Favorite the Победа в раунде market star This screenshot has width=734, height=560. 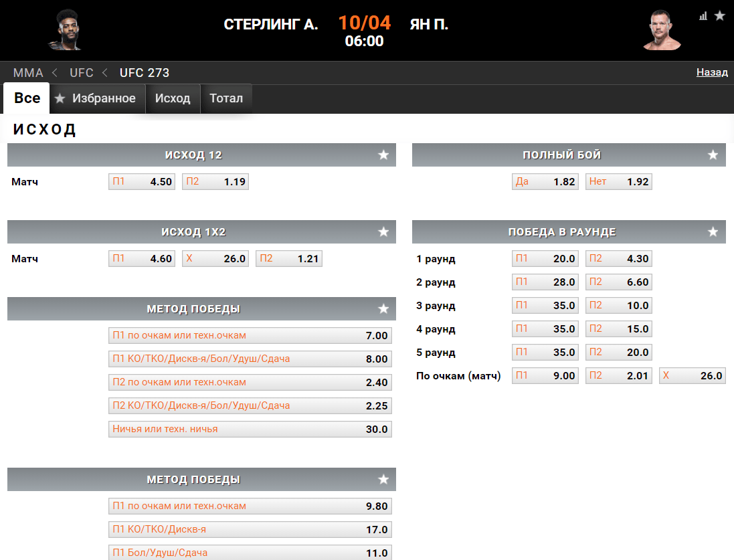pyautogui.click(x=713, y=231)
